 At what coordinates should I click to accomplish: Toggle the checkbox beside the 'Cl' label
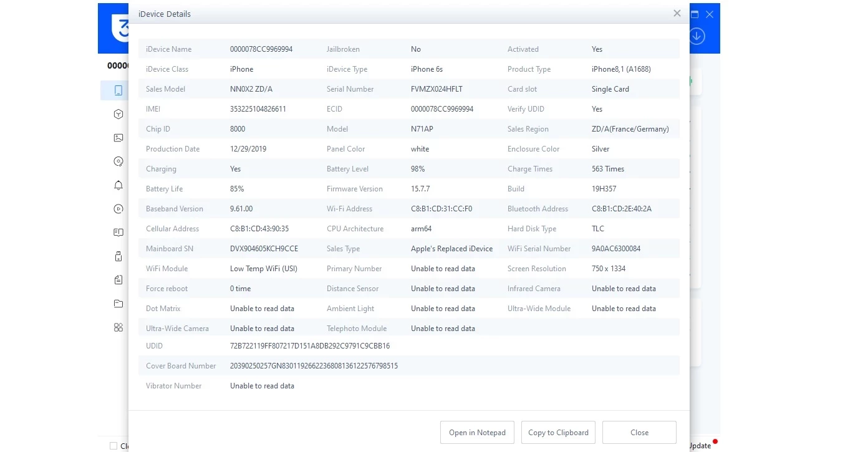[x=113, y=446]
